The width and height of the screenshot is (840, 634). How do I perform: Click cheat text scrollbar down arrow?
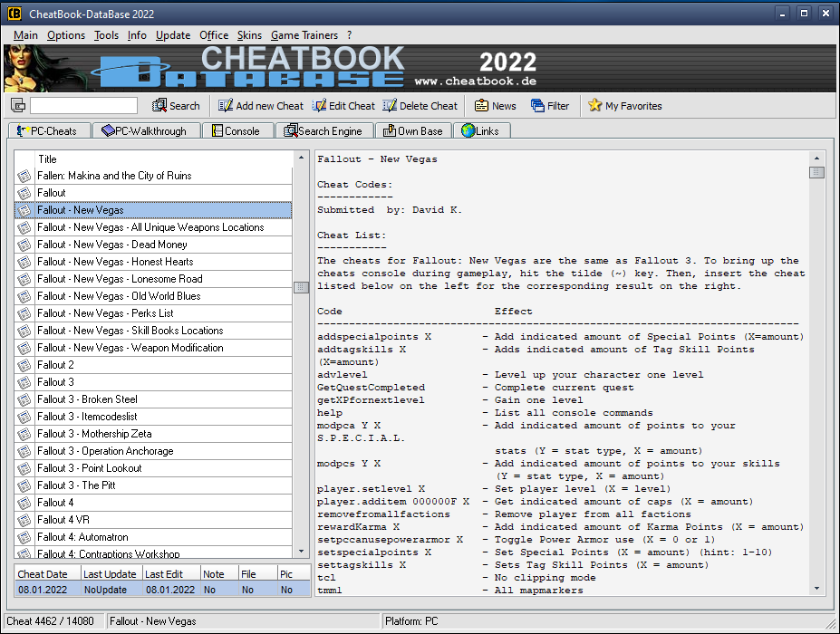[816, 589]
